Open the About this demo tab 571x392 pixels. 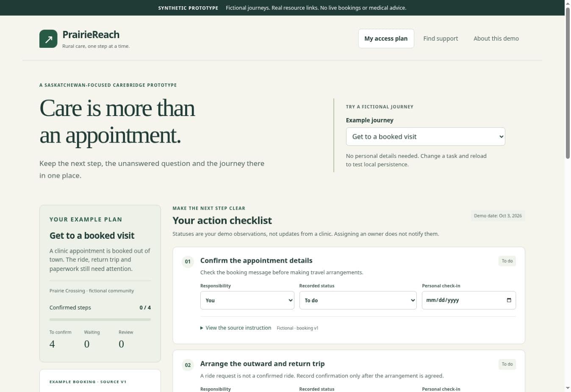pos(496,39)
